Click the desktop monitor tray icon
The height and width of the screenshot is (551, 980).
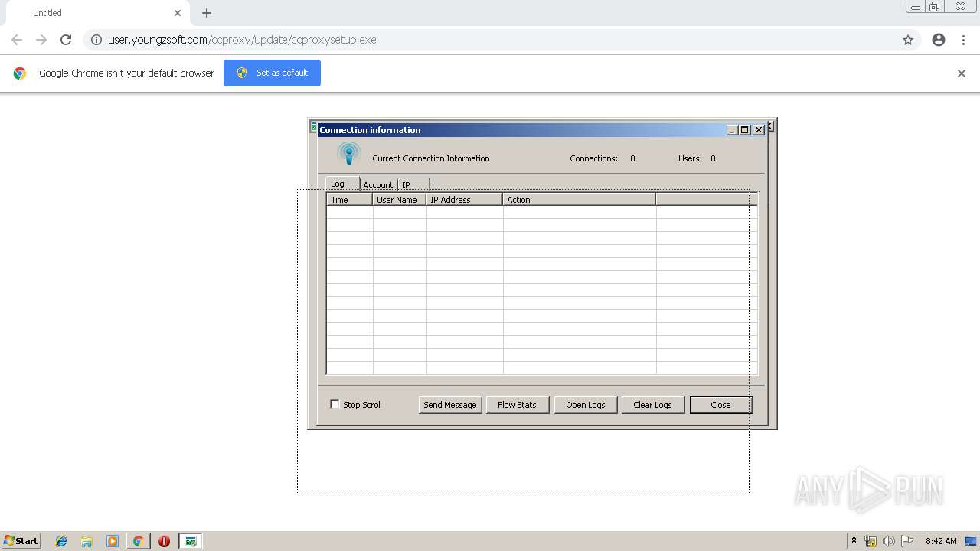[971, 541]
